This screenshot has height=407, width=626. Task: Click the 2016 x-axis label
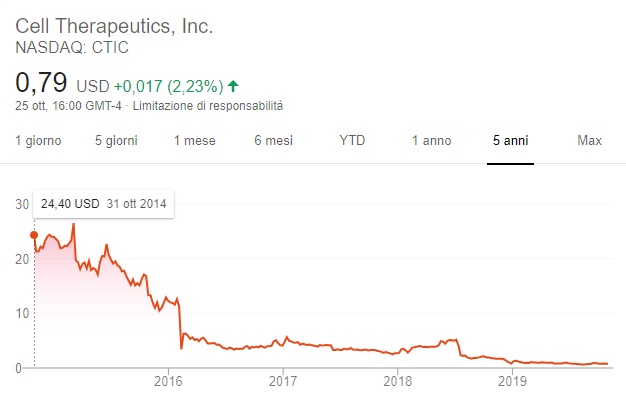click(x=168, y=381)
